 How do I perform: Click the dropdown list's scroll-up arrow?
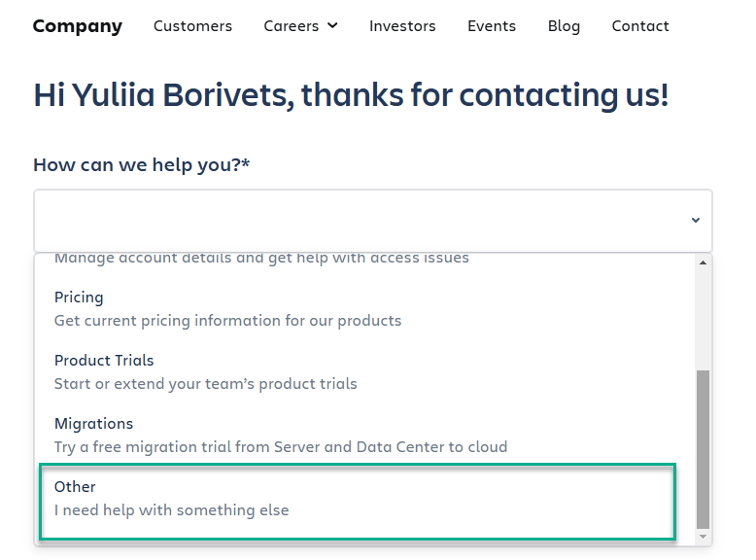pyautogui.click(x=704, y=262)
